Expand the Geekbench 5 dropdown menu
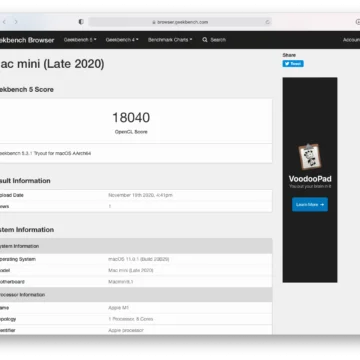 tap(80, 40)
